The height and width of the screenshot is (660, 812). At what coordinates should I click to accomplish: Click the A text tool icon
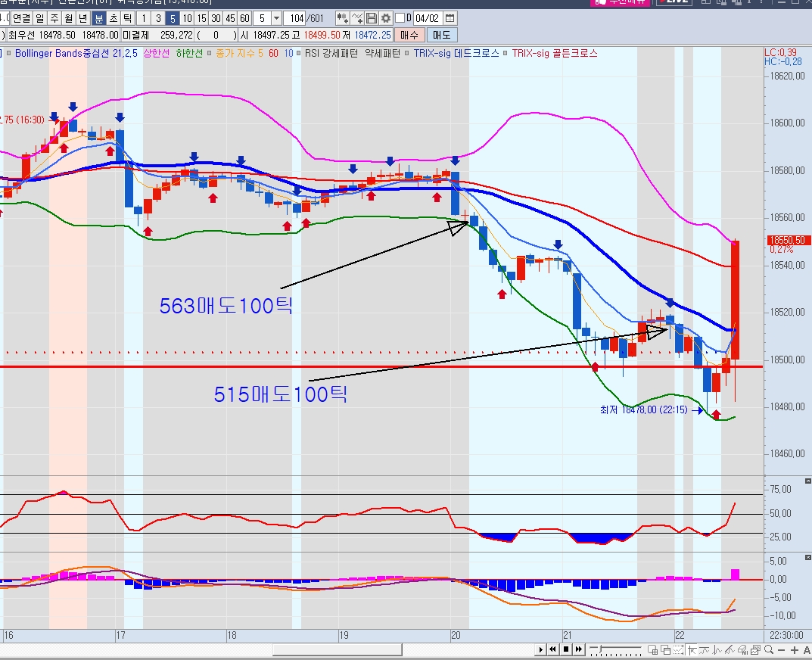[806, 650]
